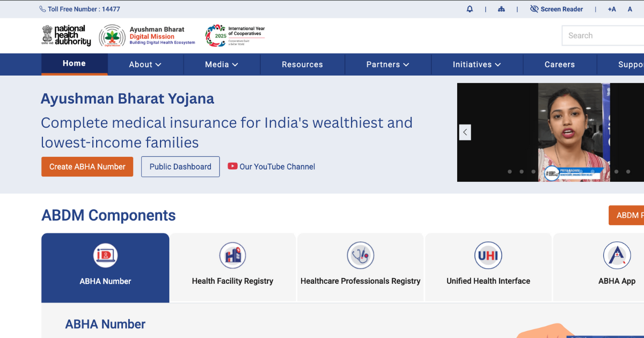Click the Health Facility Registry icon
The width and height of the screenshot is (644, 338).
tap(232, 255)
